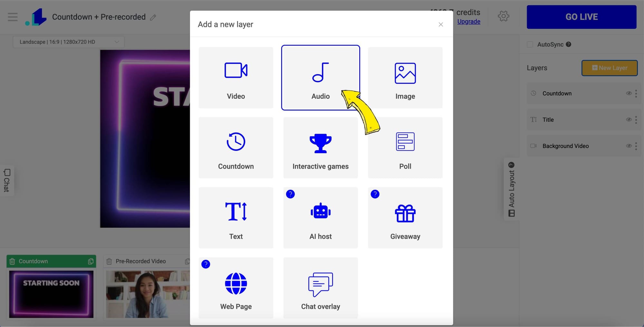
Task: Add an AI host layer
Action: 320,218
